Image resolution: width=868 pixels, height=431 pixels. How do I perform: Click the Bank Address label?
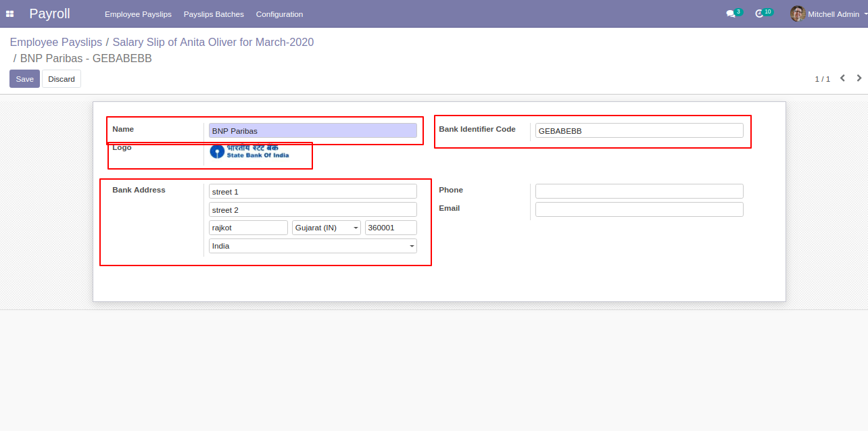(x=139, y=190)
